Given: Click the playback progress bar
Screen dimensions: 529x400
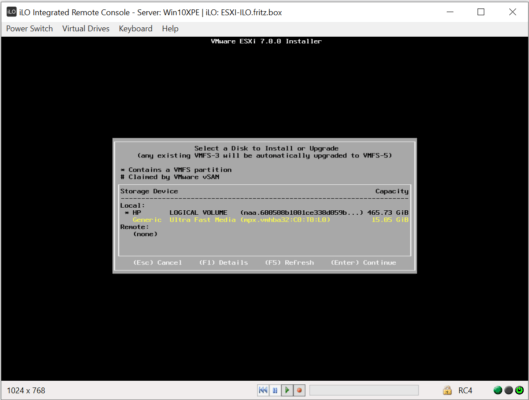Looking at the screenshot, I should coord(364,390).
